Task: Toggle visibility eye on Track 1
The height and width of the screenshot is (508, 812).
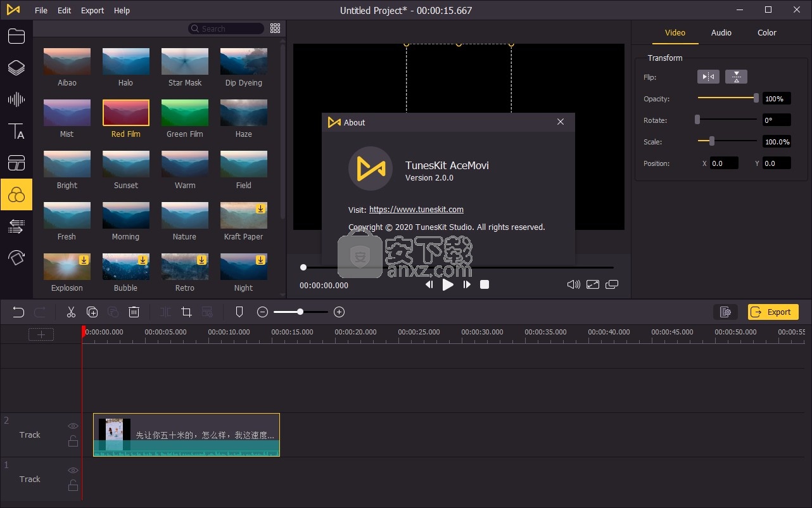Action: pyautogui.click(x=73, y=471)
